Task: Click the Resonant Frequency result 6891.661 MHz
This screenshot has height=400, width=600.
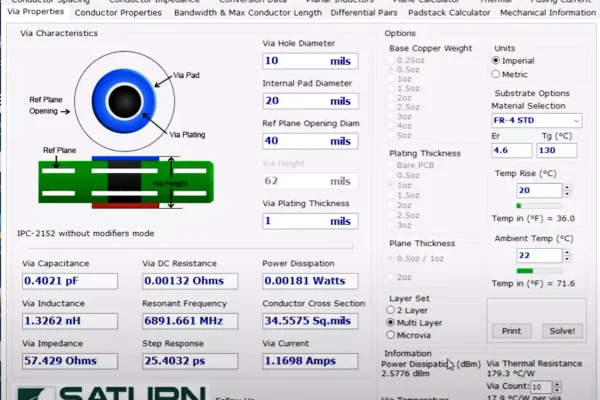Action: point(190,321)
